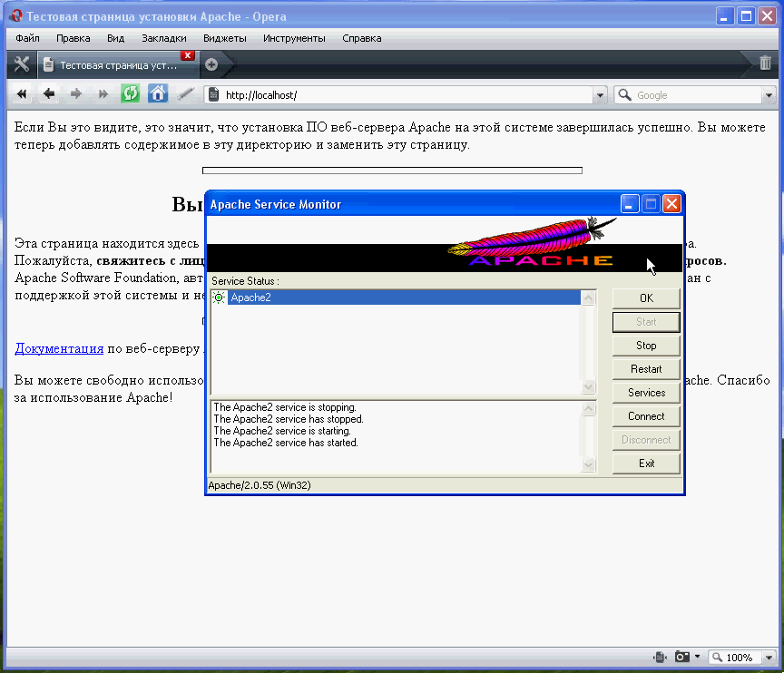Click the Opera logo in title bar

click(16, 16)
